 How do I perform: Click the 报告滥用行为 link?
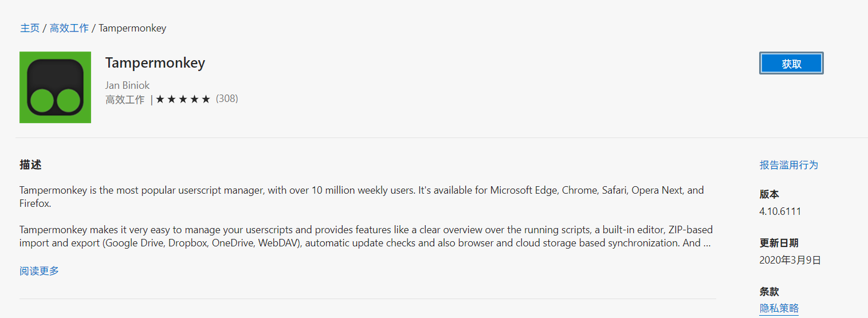[788, 165]
